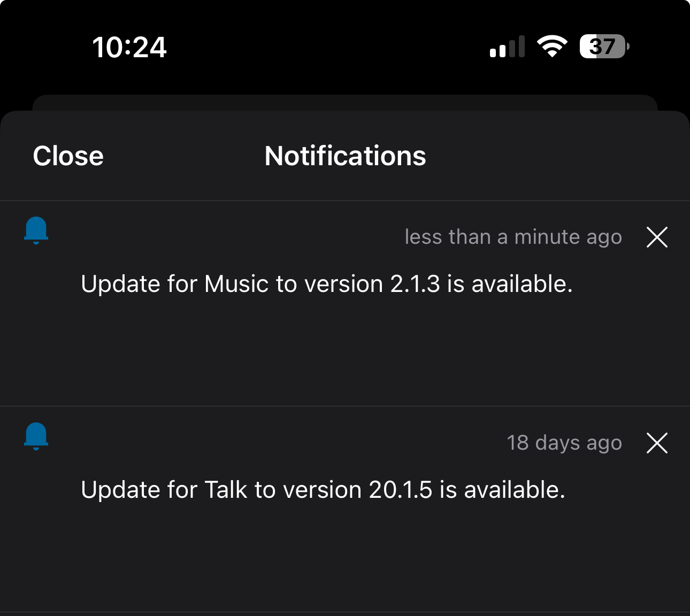Image resolution: width=690 pixels, height=616 pixels.
Task: Open the Talk version 20.1.5 update message
Action: 323,490
